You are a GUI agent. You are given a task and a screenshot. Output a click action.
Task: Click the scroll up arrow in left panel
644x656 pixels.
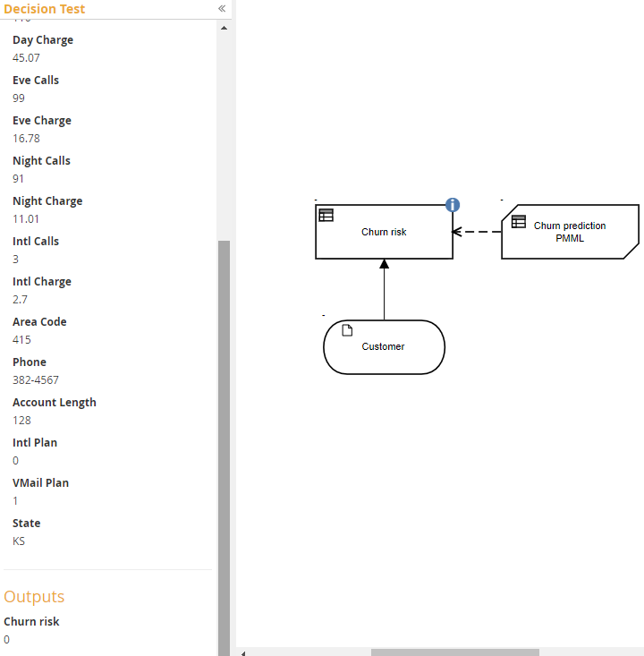click(224, 28)
